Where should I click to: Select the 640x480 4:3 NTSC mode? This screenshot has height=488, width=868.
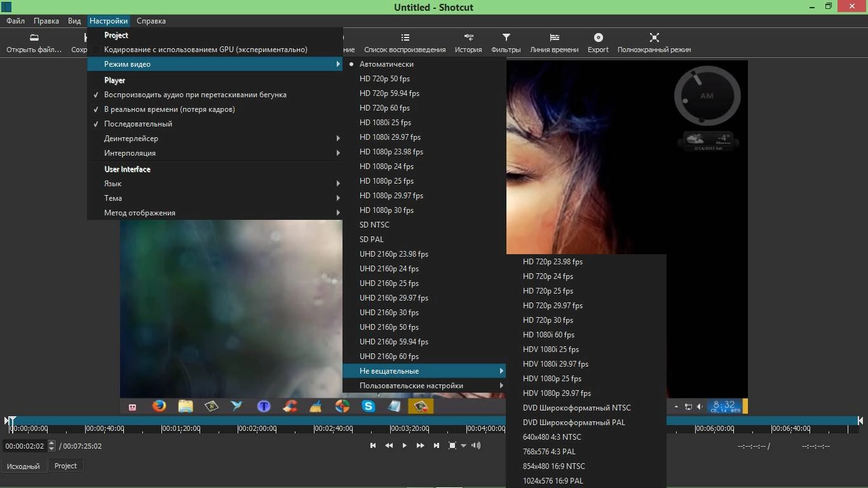pos(587,437)
